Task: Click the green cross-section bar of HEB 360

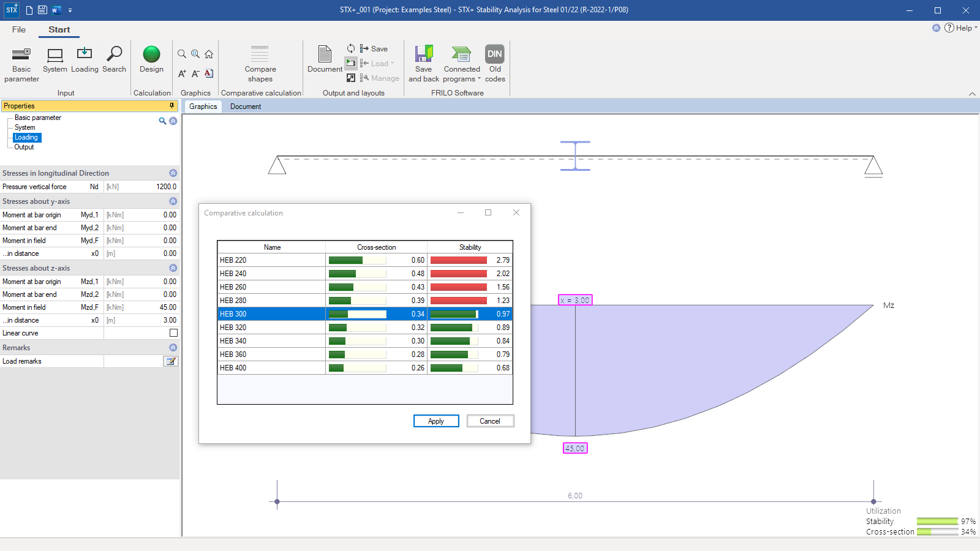Action: coord(337,354)
